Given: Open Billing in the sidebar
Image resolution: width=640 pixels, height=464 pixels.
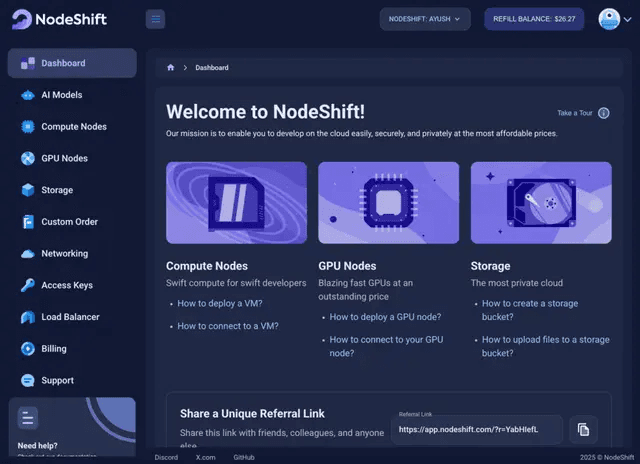Looking at the screenshot, I should click(72, 349).
